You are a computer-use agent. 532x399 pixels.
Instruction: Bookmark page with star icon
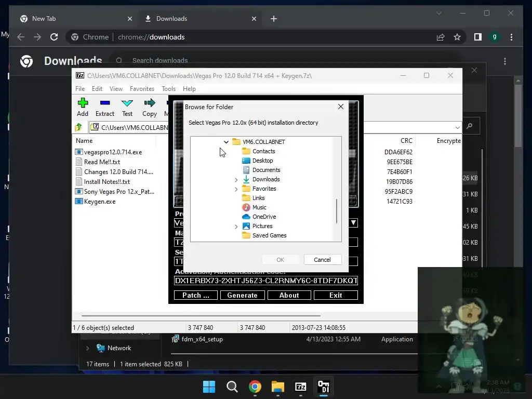click(x=457, y=37)
